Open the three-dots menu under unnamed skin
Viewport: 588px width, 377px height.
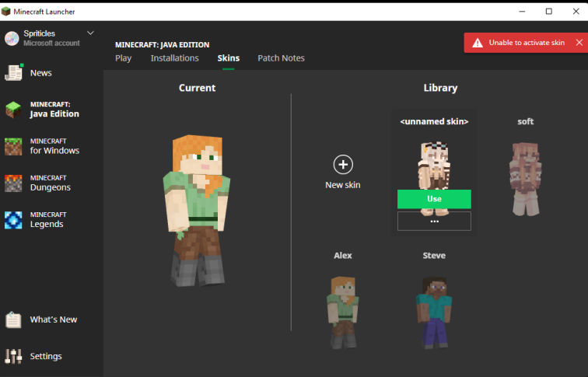[434, 221]
